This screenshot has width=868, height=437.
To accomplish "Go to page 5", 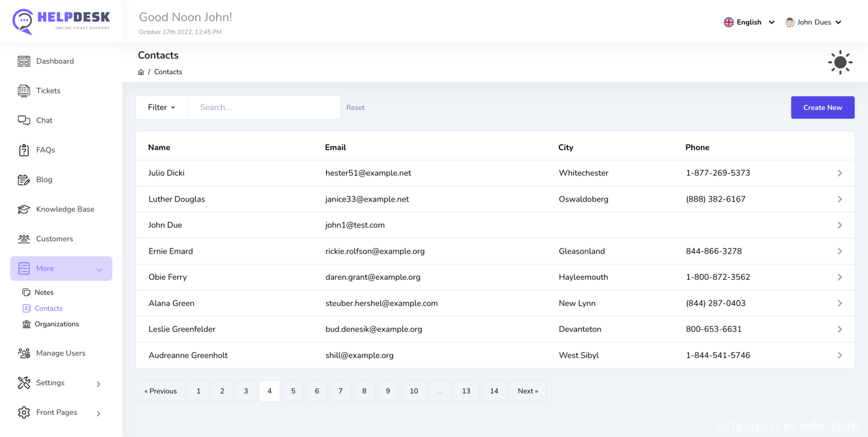I will click(293, 391).
